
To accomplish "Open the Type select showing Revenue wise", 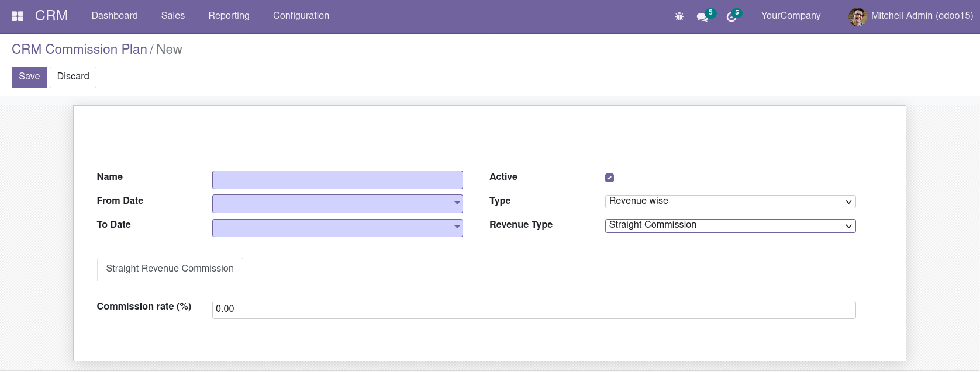I will [x=730, y=201].
